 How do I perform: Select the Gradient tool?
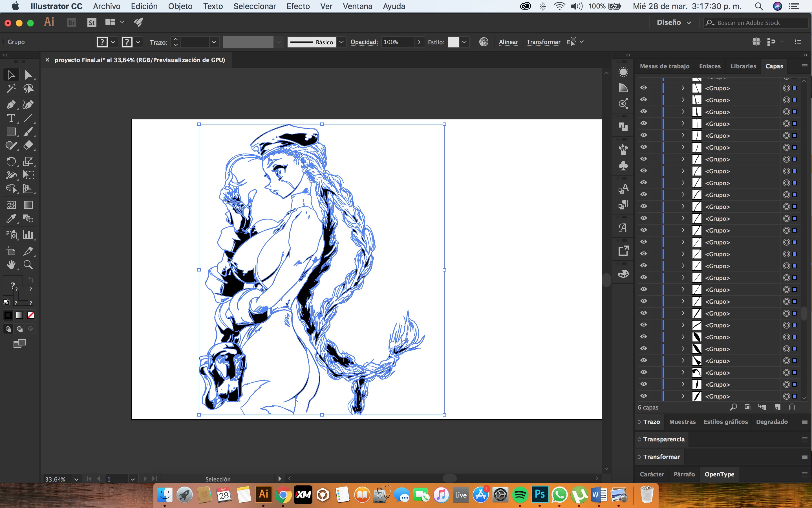click(x=28, y=205)
